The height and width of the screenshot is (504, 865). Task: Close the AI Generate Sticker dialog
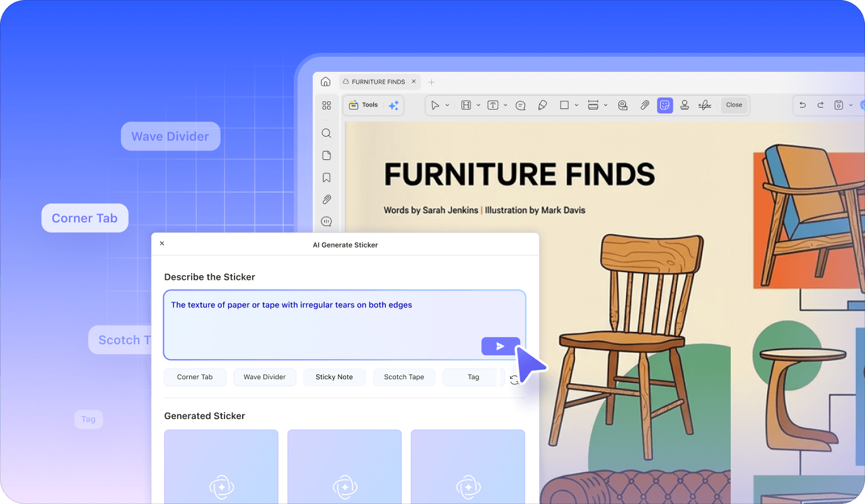162,243
